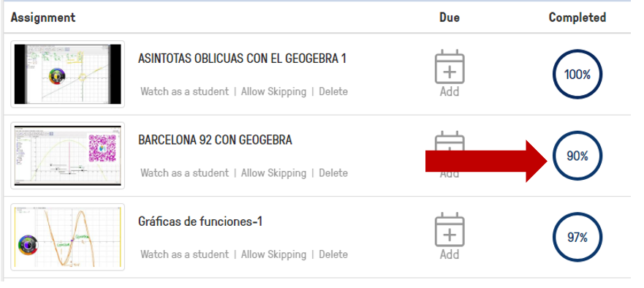Open 100% completion circle
The width and height of the screenshot is (644, 288).
[x=577, y=75]
